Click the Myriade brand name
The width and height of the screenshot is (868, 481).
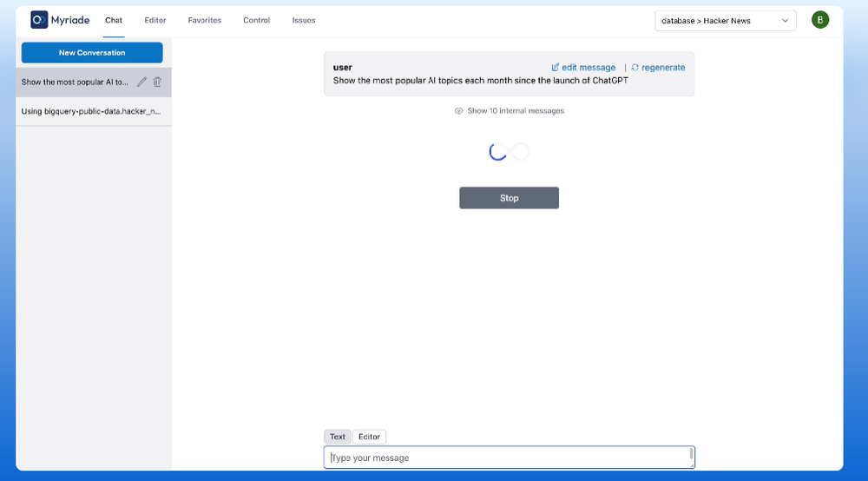coord(70,20)
